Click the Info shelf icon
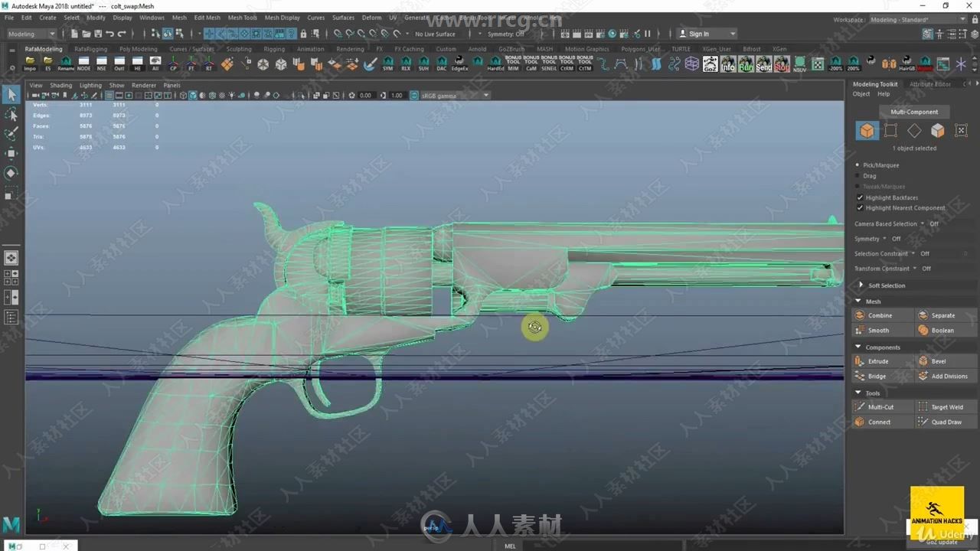 pos(727,64)
